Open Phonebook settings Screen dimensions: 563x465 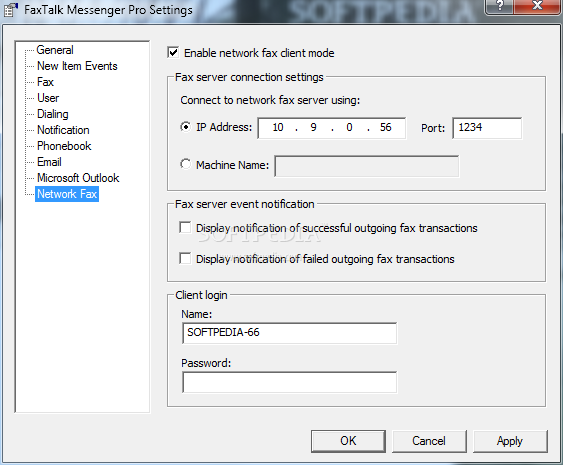click(64, 146)
